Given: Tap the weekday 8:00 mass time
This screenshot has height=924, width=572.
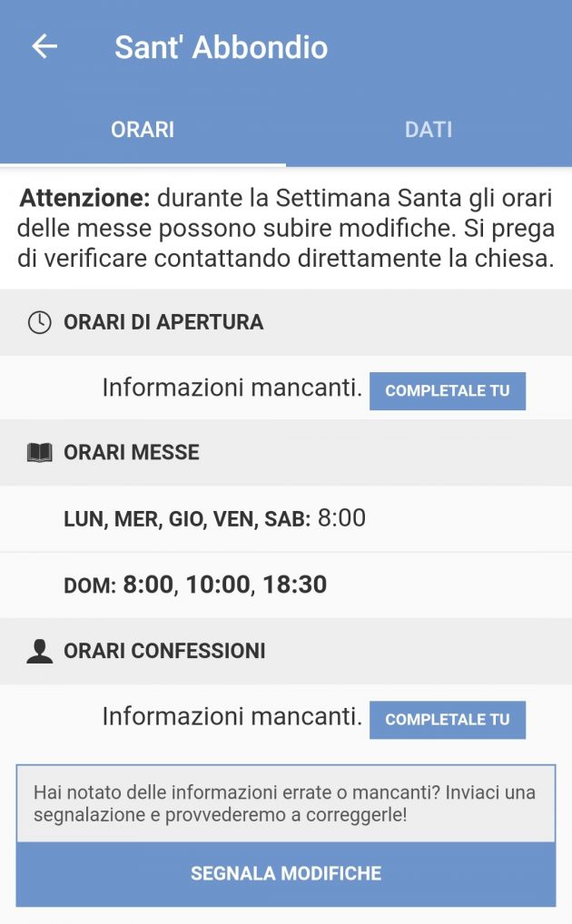Looking at the screenshot, I should tap(341, 518).
